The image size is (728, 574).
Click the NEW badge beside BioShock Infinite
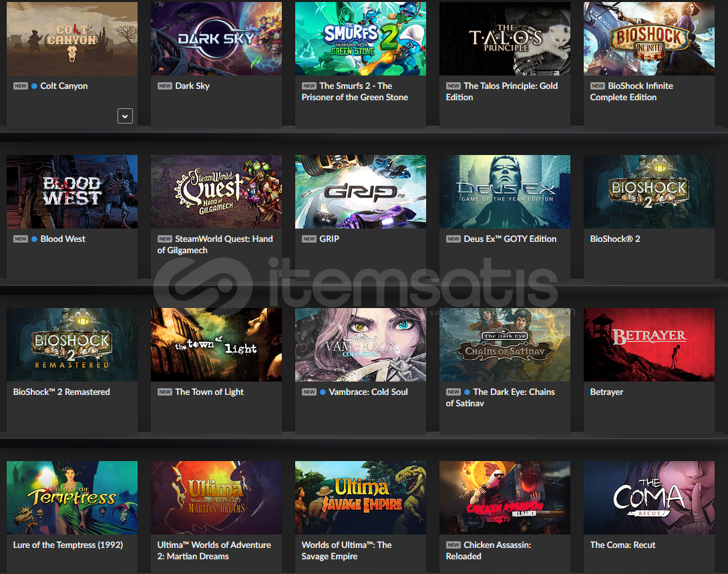tap(598, 86)
